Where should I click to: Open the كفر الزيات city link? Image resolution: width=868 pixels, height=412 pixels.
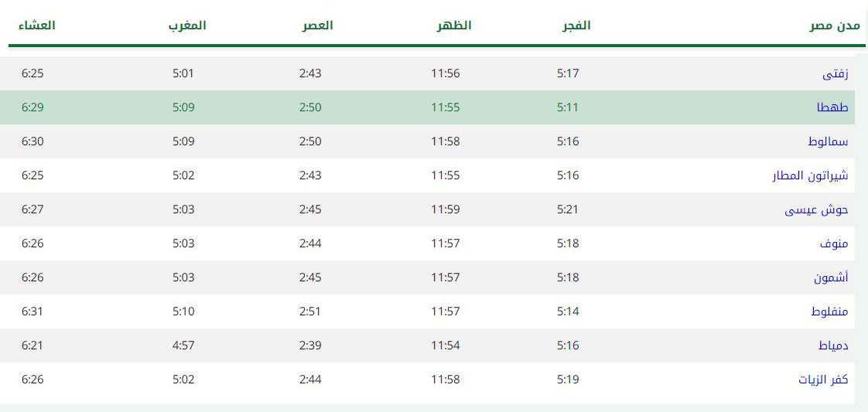823,380
